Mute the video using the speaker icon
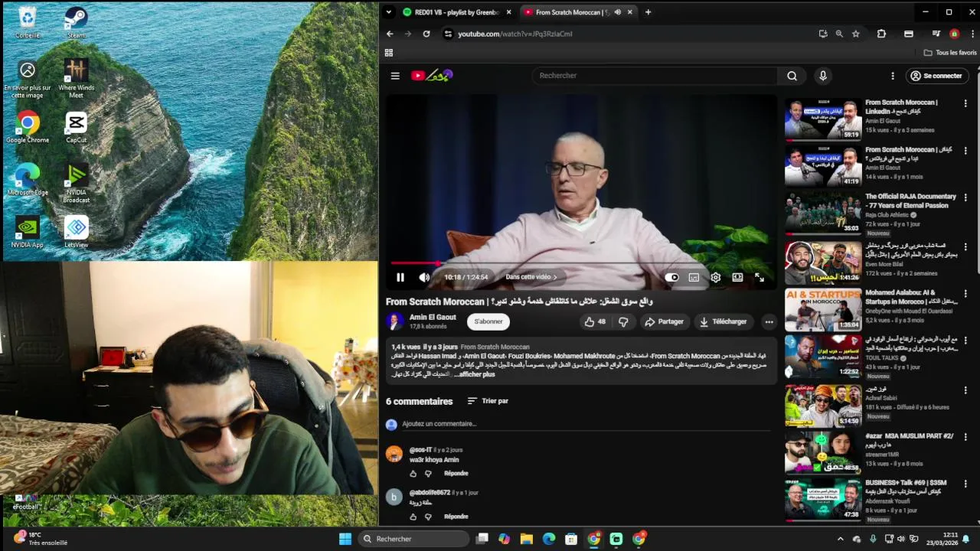Viewport: 980px width, 551px height. click(x=424, y=277)
